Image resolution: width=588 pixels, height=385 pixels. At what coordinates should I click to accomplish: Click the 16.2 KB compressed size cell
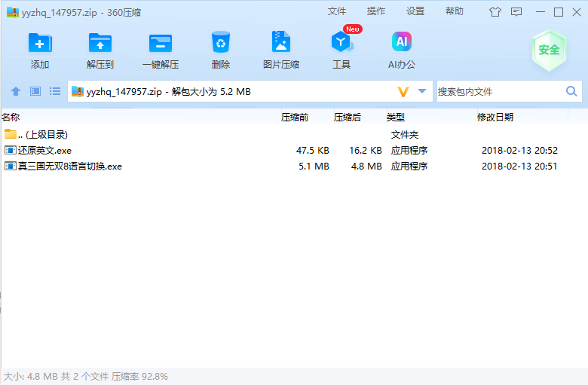366,151
